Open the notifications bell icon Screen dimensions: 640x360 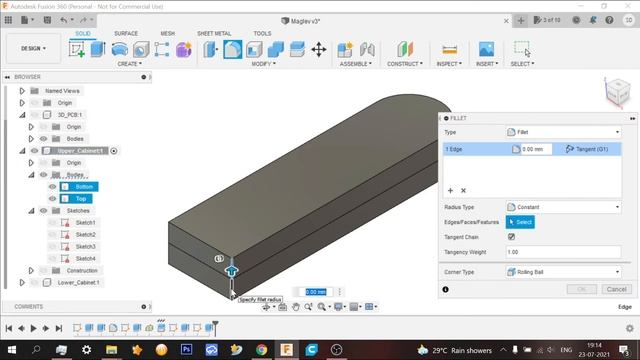click(x=593, y=20)
